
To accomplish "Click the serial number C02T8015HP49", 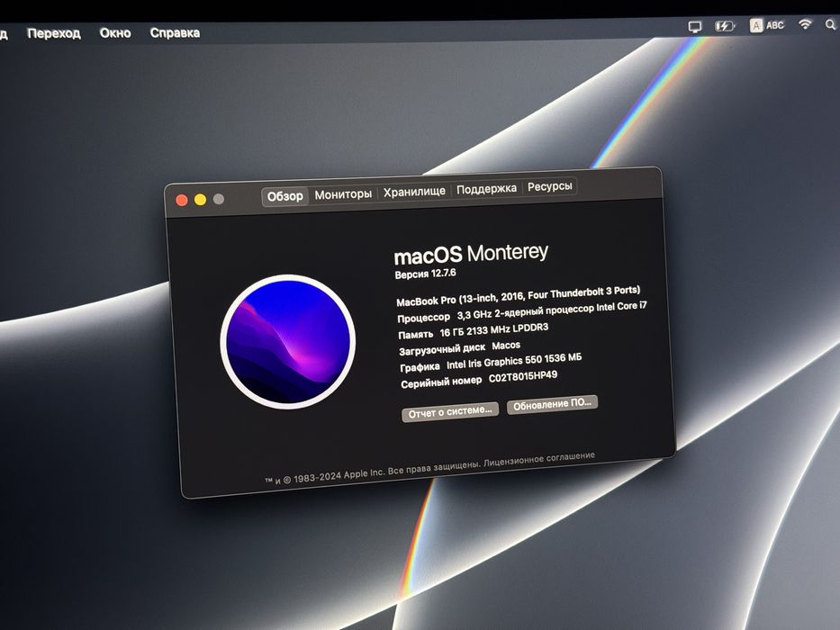I will (x=523, y=376).
